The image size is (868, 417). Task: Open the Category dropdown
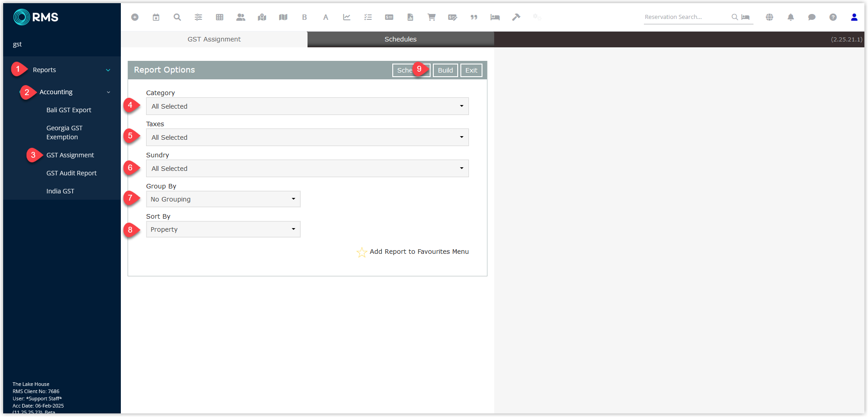pos(307,106)
